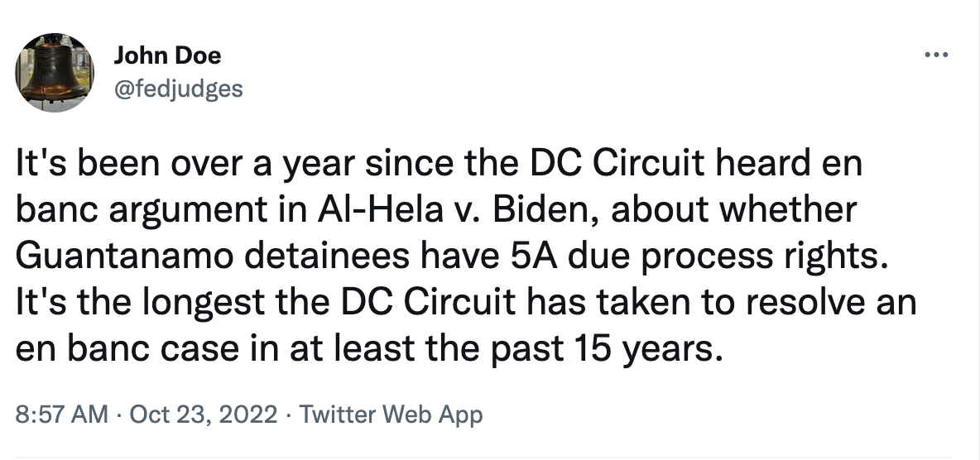Click "en banc case" on the last line
This screenshot has height=460, width=980.
click(x=127, y=350)
